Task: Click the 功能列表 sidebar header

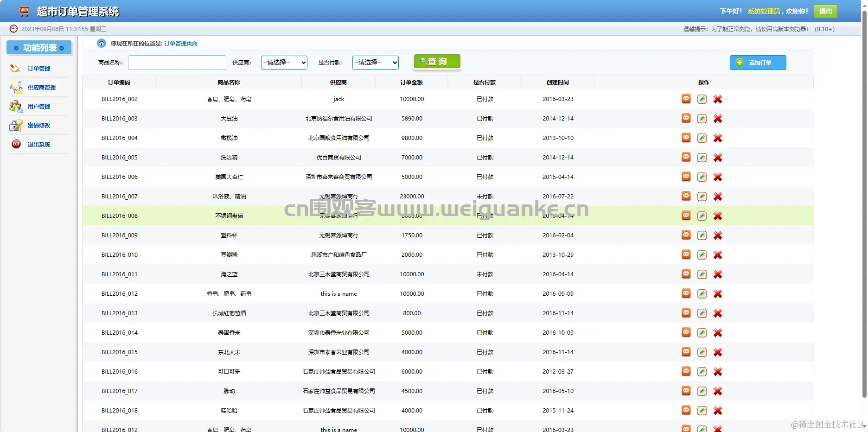Action: [x=39, y=48]
